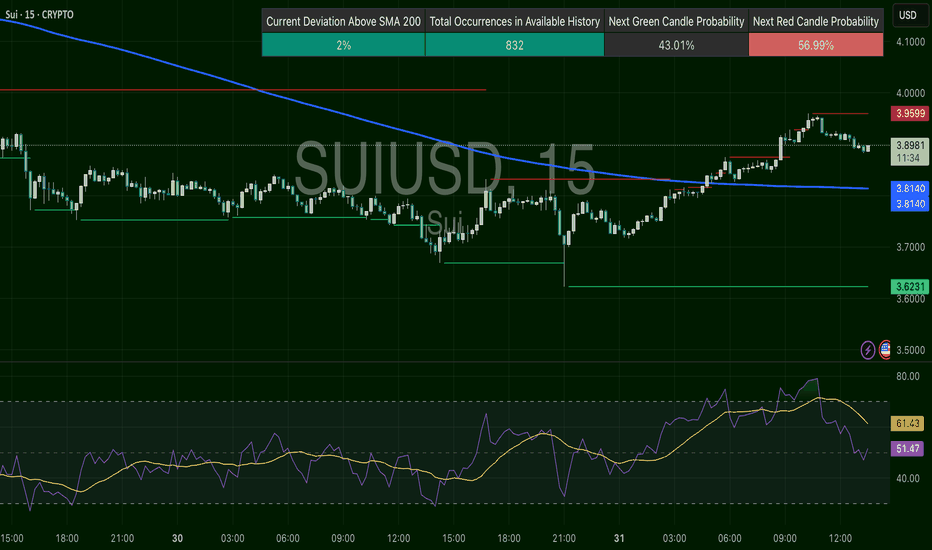932x550 pixels.
Task: Click the 40.00 RSI axis label
Action: click(x=908, y=478)
